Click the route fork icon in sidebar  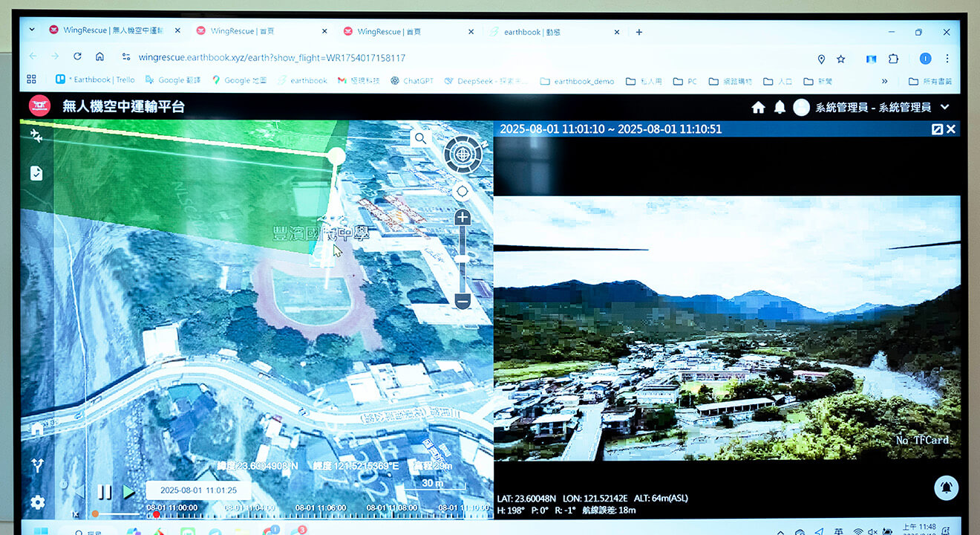click(x=37, y=466)
